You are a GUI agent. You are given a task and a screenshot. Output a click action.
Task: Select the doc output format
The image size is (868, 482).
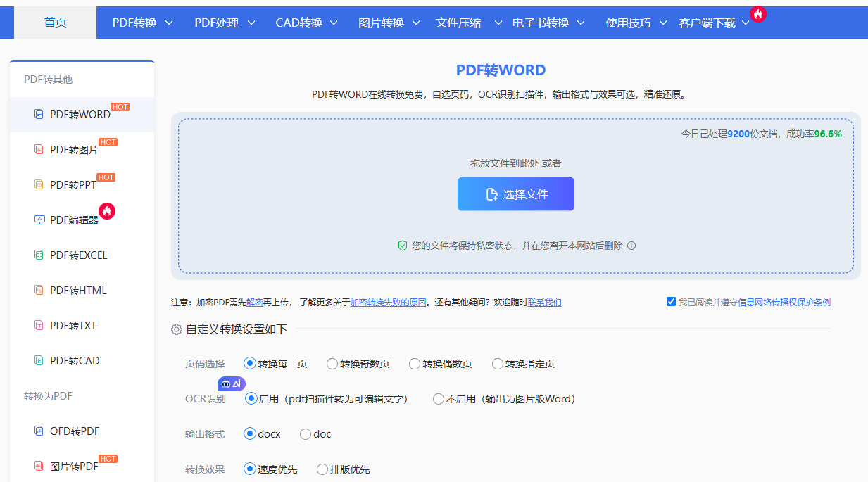coord(306,434)
